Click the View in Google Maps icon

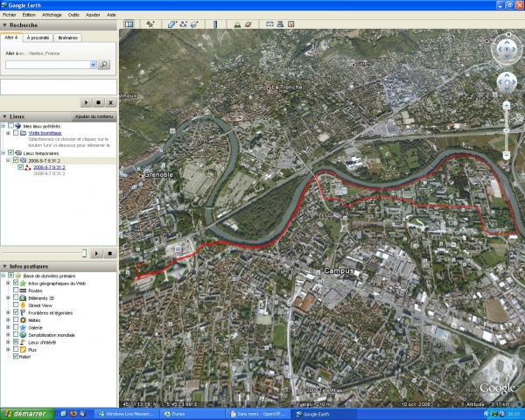tap(291, 24)
